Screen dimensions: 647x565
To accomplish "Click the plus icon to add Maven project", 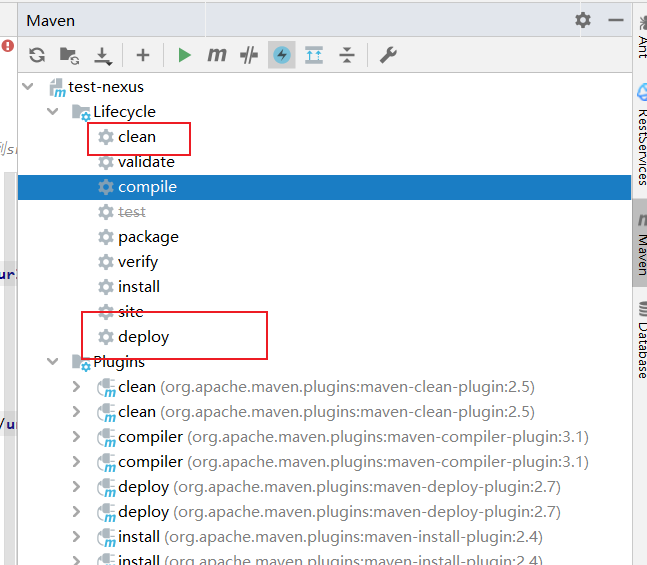I will pyautogui.click(x=142, y=56).
